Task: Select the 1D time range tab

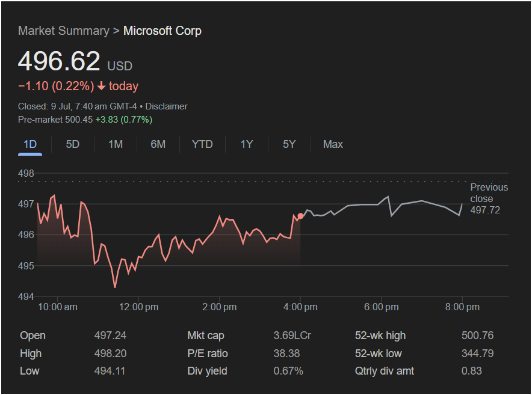Action: pos(30,144)
